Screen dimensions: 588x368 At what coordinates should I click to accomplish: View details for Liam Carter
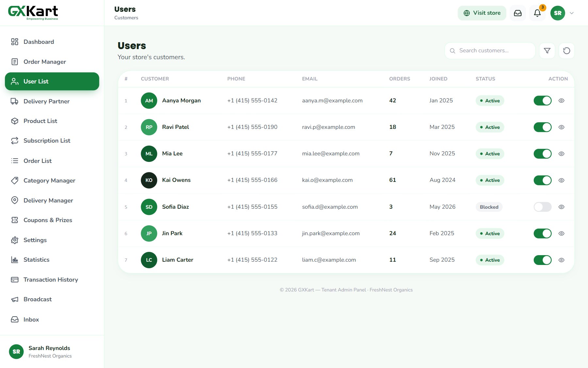pyautogui.click(x=562, y=260)
